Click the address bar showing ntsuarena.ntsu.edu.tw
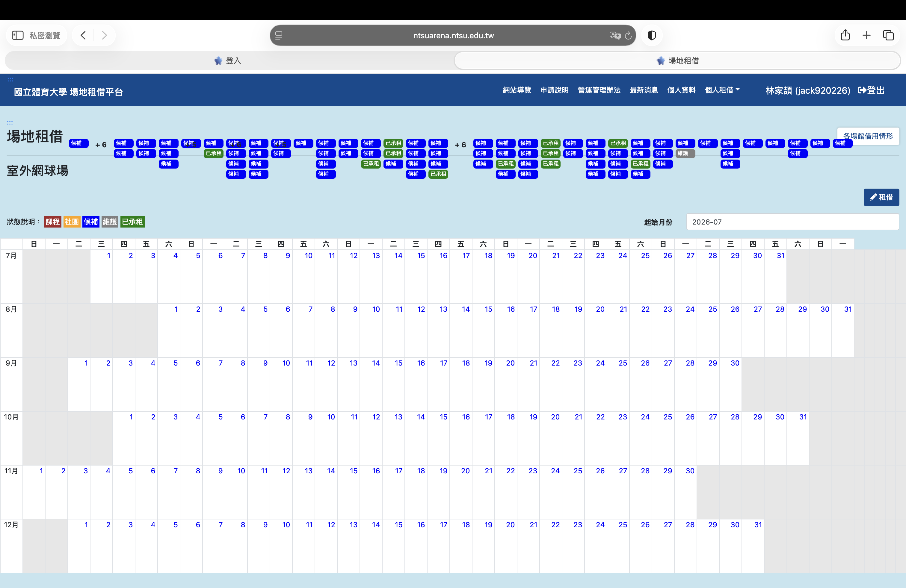This screenshot has height=588, width=906. point(453,35)
